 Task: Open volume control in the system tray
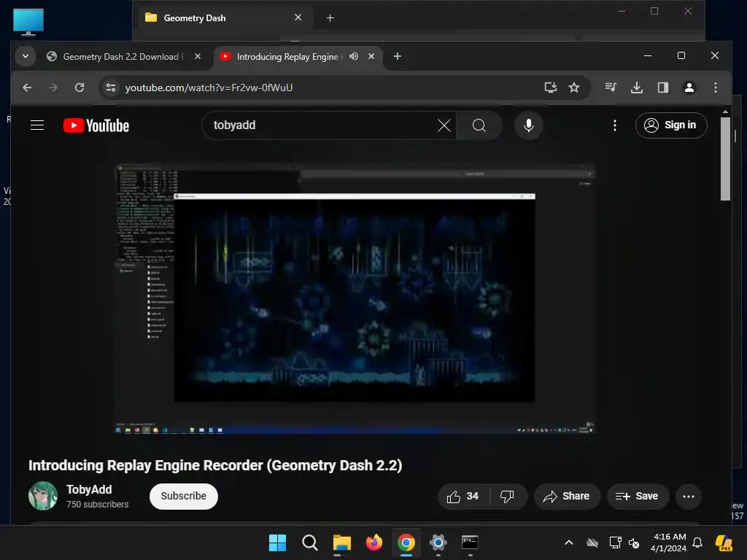point(634,542)
